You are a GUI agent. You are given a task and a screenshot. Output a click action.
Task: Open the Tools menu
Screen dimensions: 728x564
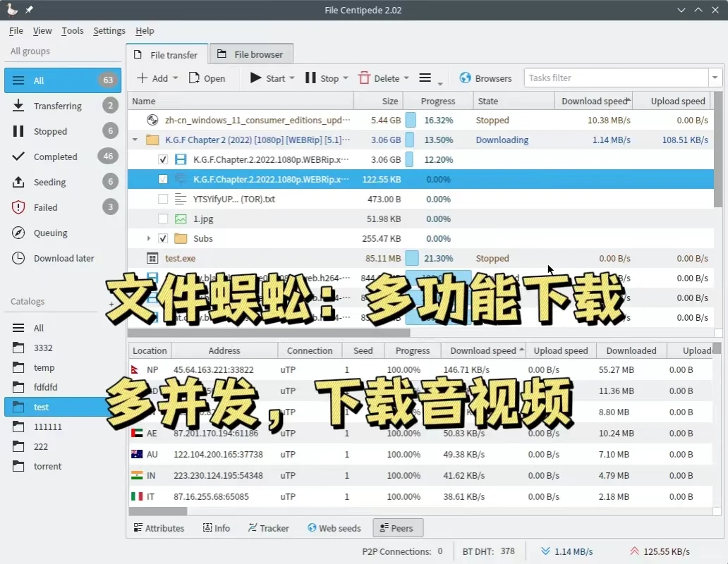pyautogui.click(x=72, y=30)
